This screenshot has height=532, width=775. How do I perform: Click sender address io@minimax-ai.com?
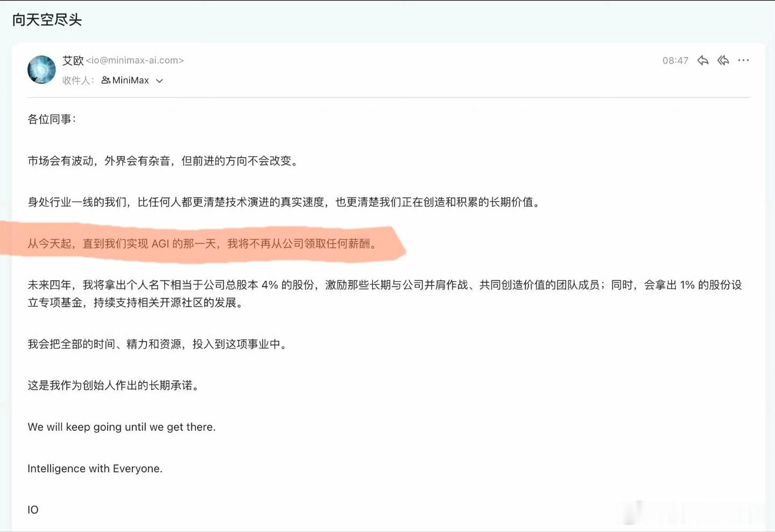pyautogui.click(x=135, y=60)
